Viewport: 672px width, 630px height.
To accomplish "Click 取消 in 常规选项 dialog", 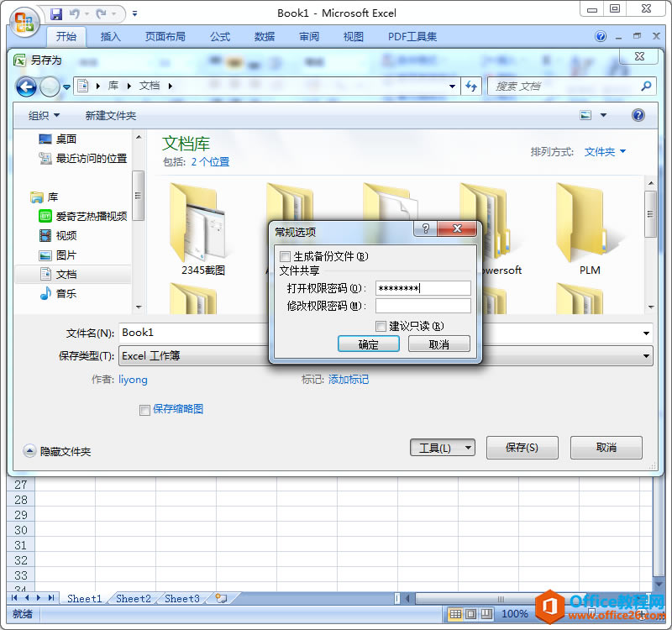I will 439,344.
